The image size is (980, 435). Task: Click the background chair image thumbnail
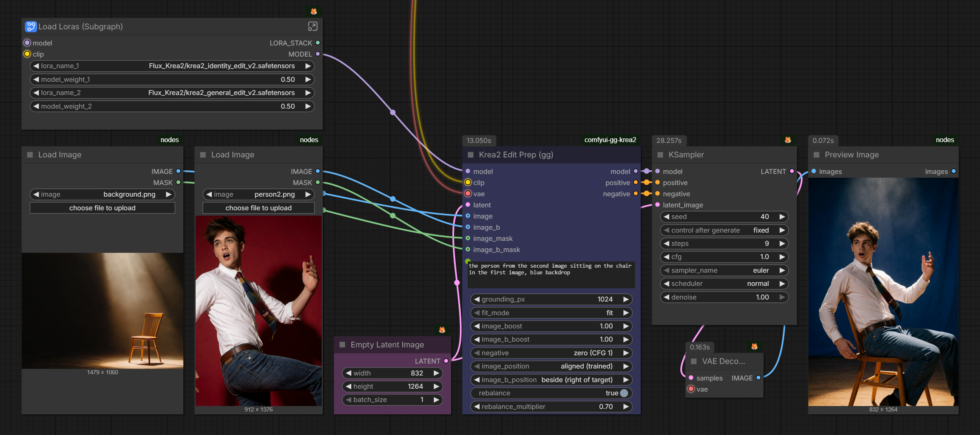pyautogui.click(x=102, y=311)
